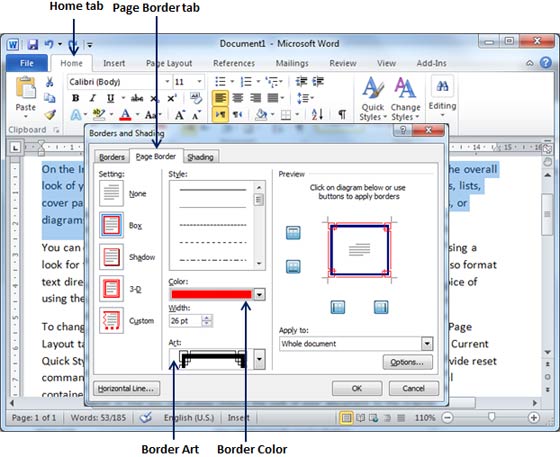Viewport: 560px width, 457px height.
Task: Select the Box border setting thumbnail
Action: tap(111, 225)
